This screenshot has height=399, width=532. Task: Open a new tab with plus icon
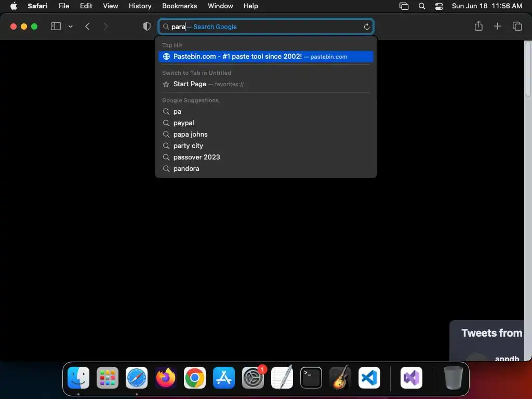click(497, 26)
